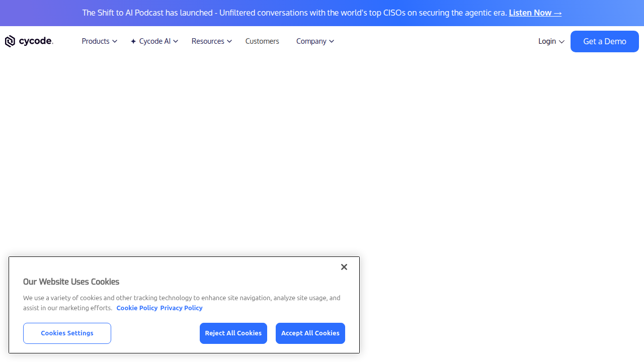Accept All Cookies
Image resolution: width=644 pixels, height=362 pixels.
click(310, 333)
